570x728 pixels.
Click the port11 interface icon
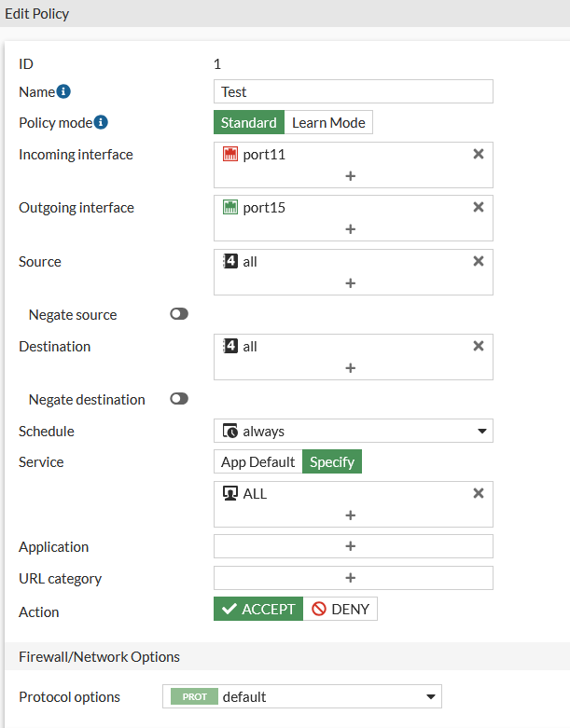coord(231,154)
